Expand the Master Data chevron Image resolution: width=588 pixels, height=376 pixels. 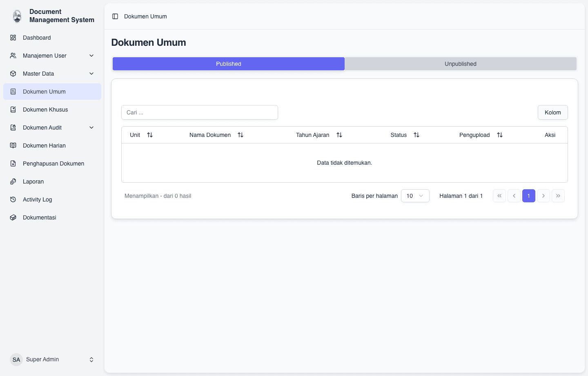pos(91,74)
